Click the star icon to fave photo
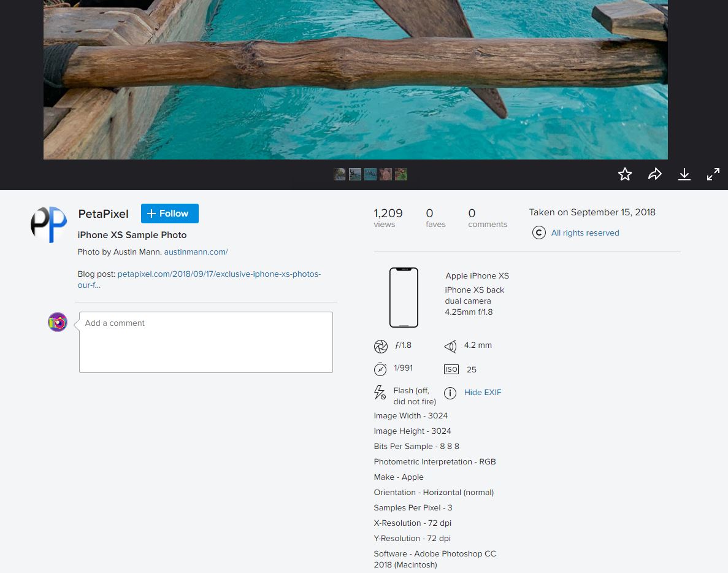Viewport: 728px width, 573px height. point(625,174)
